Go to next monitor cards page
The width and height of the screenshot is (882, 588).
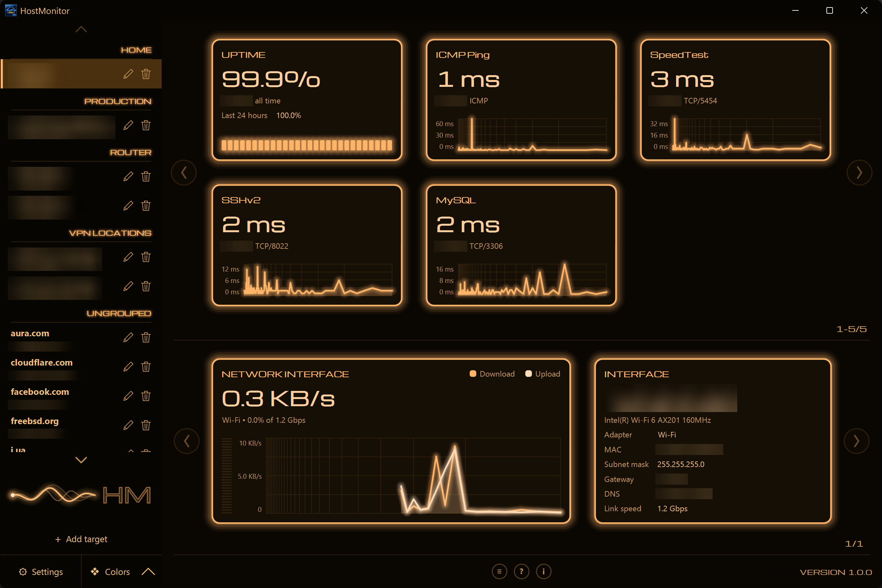tap(859, 172)
